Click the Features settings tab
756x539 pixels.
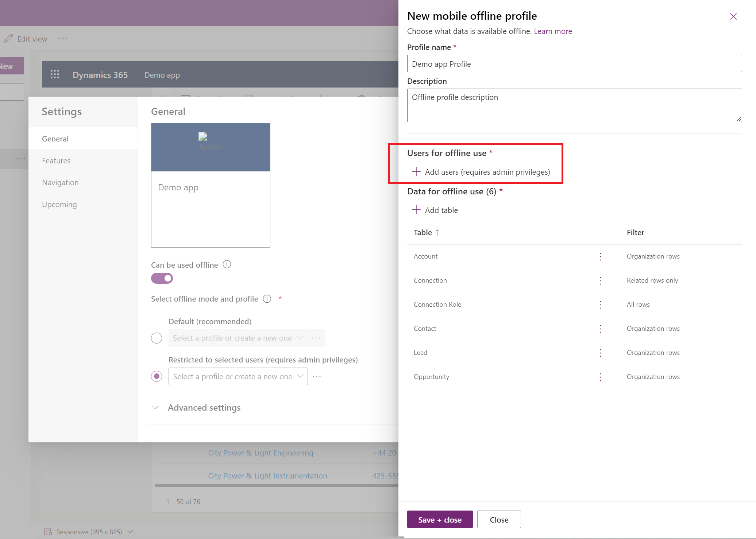point(57,160)
